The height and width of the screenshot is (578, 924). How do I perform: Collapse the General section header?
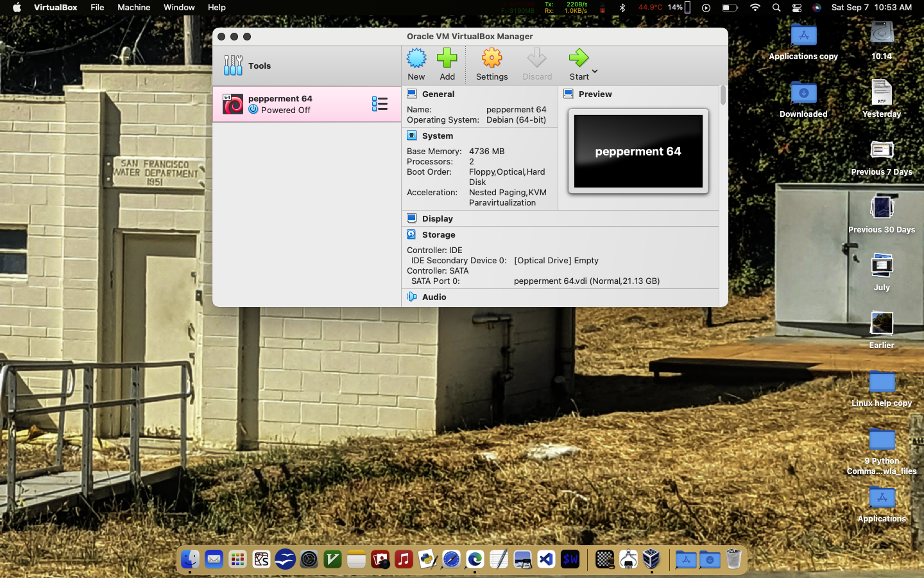point(438,94)
